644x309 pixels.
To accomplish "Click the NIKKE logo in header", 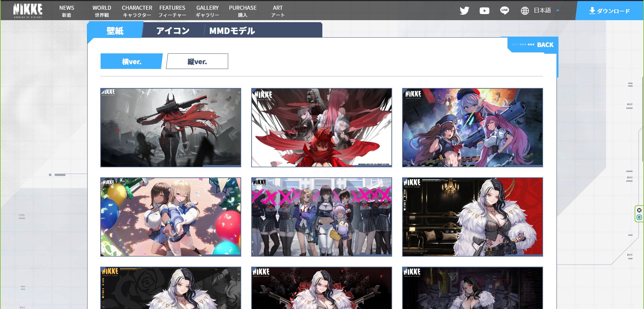I will [x=28, y=10].
